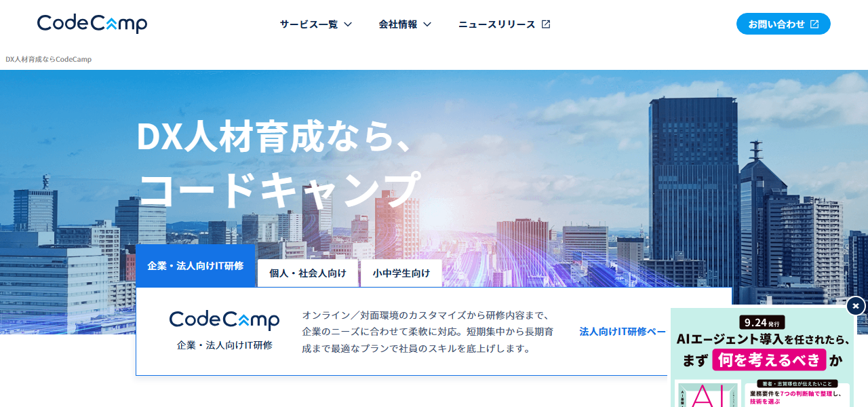Image resolution: width=868 pixels, height=407 pixels.
Task: Open the サービス一覧 menu
Action: pos(316,24)
